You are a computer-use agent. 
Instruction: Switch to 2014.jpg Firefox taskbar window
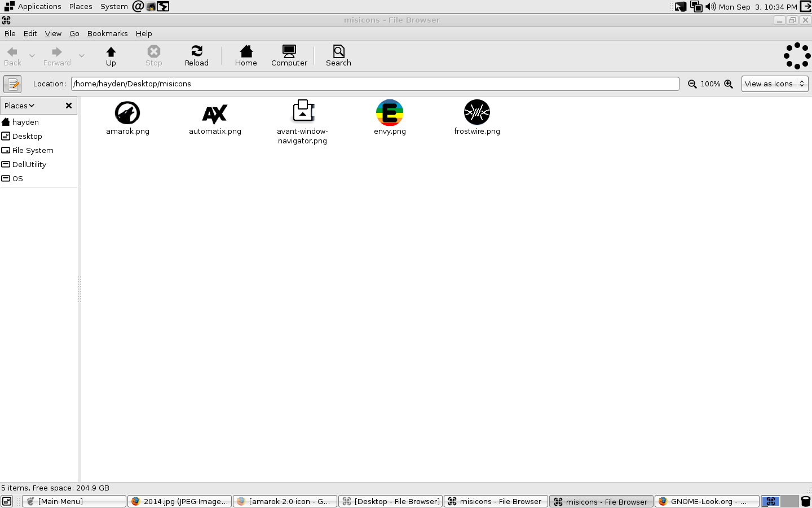click(179, 501)
